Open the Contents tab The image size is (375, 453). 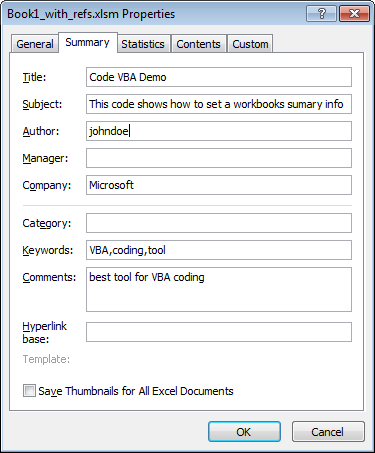[x=198, y=44]
